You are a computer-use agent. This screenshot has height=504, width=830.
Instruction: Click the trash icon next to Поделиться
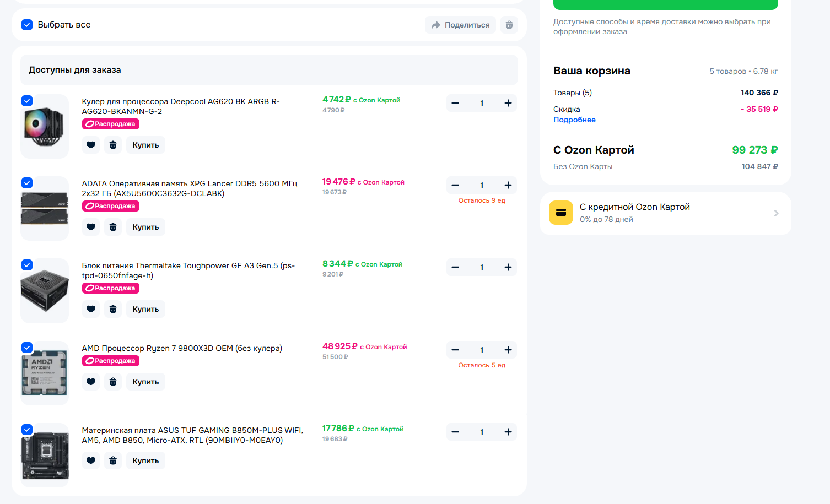click(509, 25)
